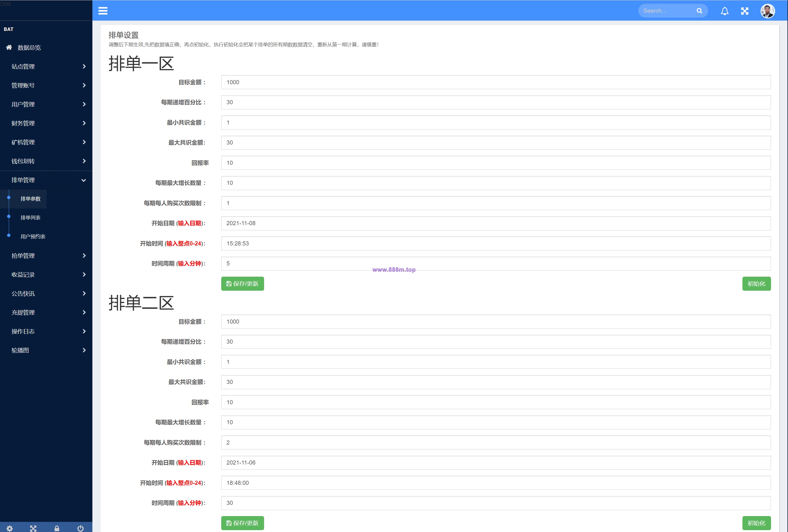Expand the 矿机管理 menu chevron
The image size is (788, 532).
(x=84, y=142)
